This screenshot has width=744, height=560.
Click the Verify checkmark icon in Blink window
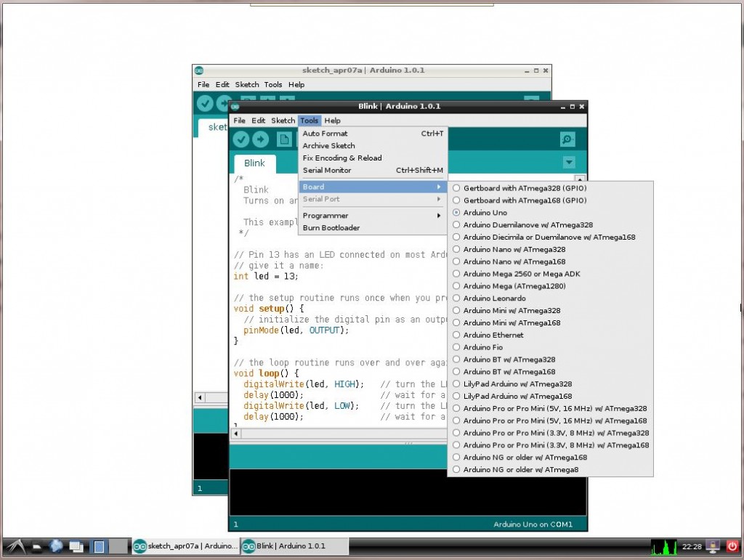point(241,139)
